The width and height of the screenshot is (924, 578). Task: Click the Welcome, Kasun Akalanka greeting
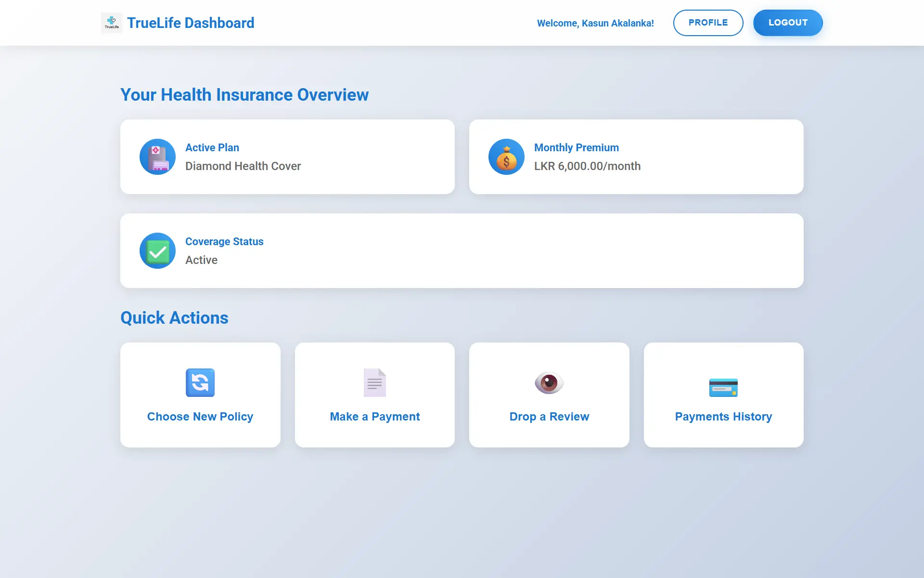(595, 23)
